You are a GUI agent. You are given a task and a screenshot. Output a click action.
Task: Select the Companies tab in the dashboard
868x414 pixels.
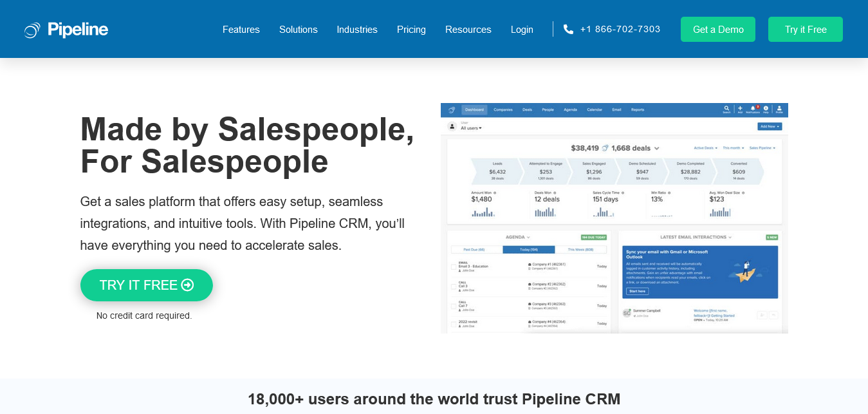(503, 110)
